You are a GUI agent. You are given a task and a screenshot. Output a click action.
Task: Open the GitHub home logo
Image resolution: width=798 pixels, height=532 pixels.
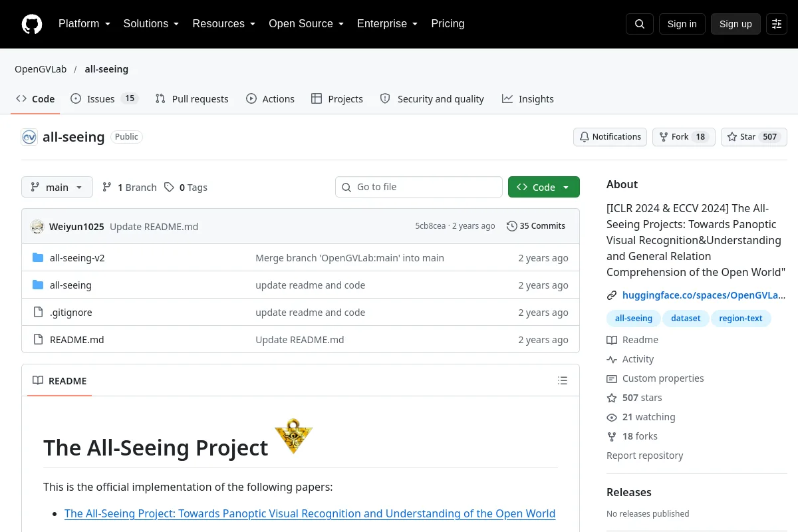coord(32,24)
